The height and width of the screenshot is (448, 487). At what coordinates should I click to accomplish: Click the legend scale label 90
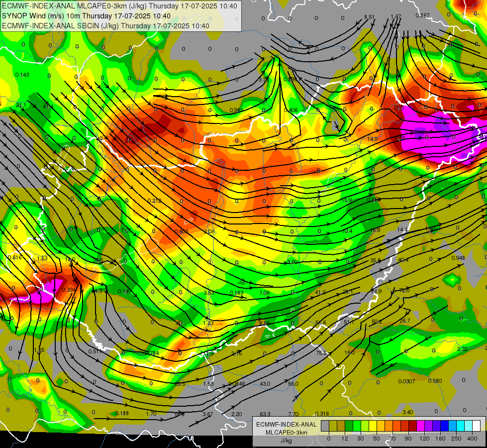pos(408,439)
